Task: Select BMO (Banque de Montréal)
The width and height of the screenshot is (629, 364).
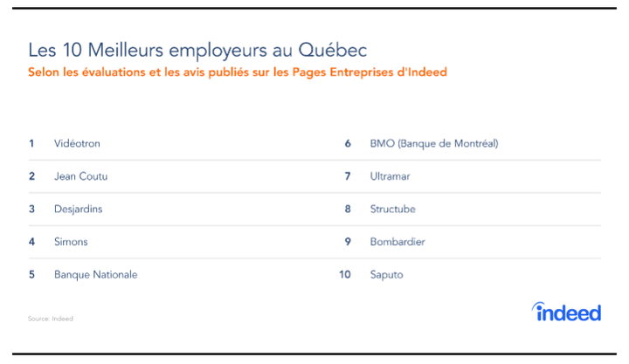Action: pos(434,143)
